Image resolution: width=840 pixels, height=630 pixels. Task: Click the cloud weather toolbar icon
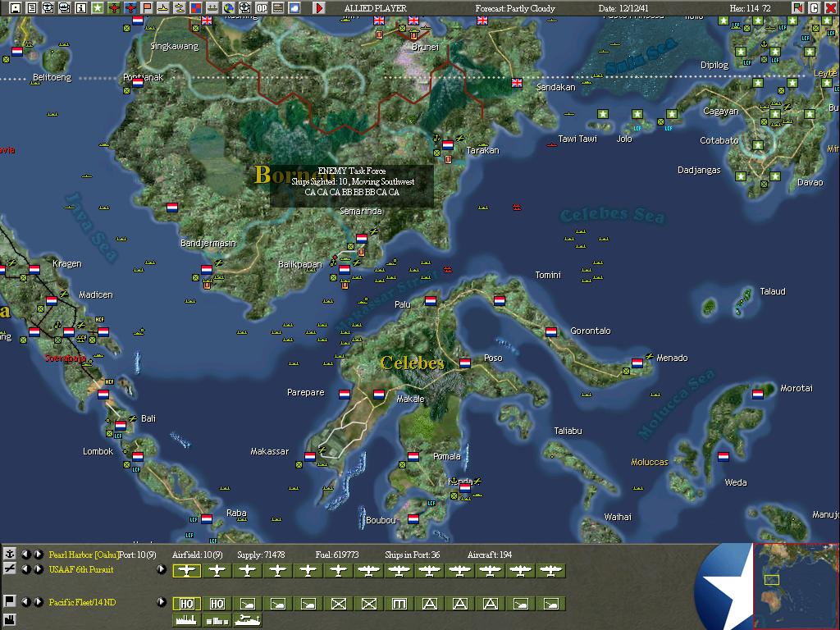(294, 7)
